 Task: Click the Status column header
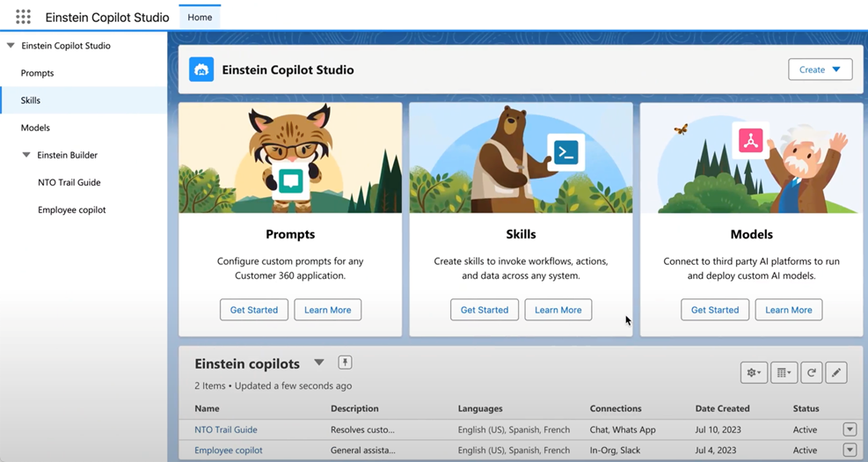[x=806, y=408]
